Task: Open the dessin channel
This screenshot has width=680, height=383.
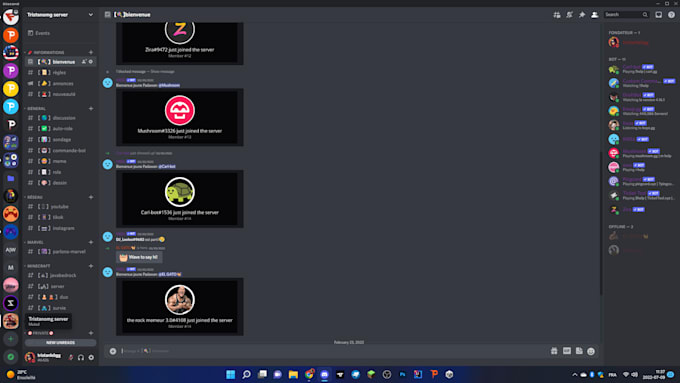Action: click(61, 183)
